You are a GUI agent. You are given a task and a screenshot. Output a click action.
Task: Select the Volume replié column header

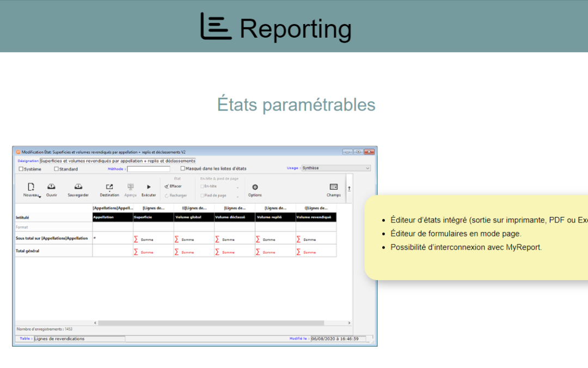275,217
